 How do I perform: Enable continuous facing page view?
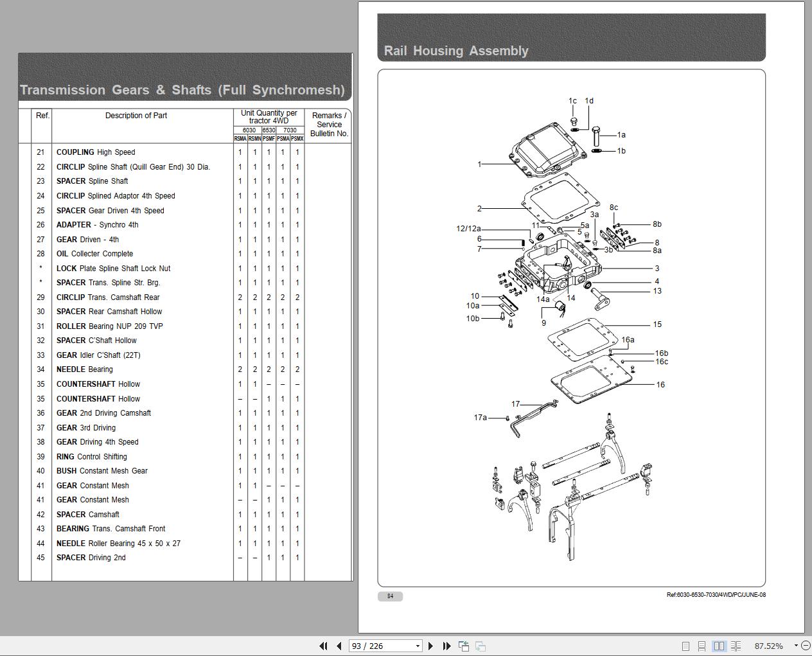coord(736,646)
